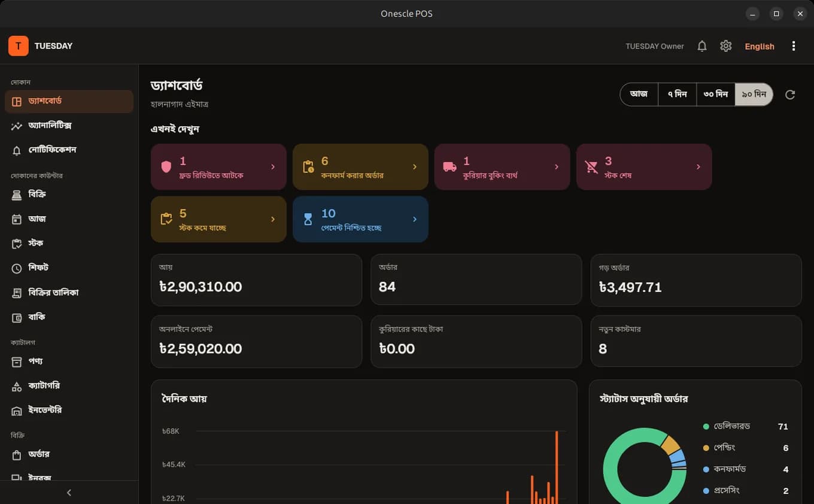
Task: Open স্টক via its clipboard icon in sidebar
Action: (17, 244)
